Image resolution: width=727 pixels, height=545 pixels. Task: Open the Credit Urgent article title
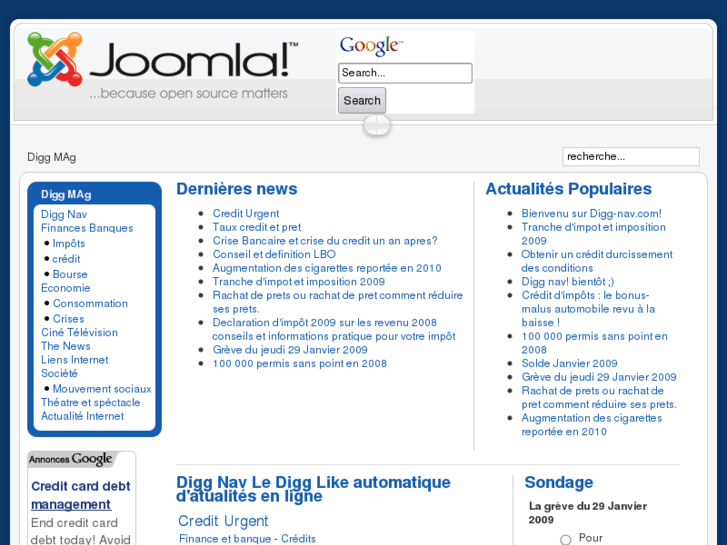[223, 521]
